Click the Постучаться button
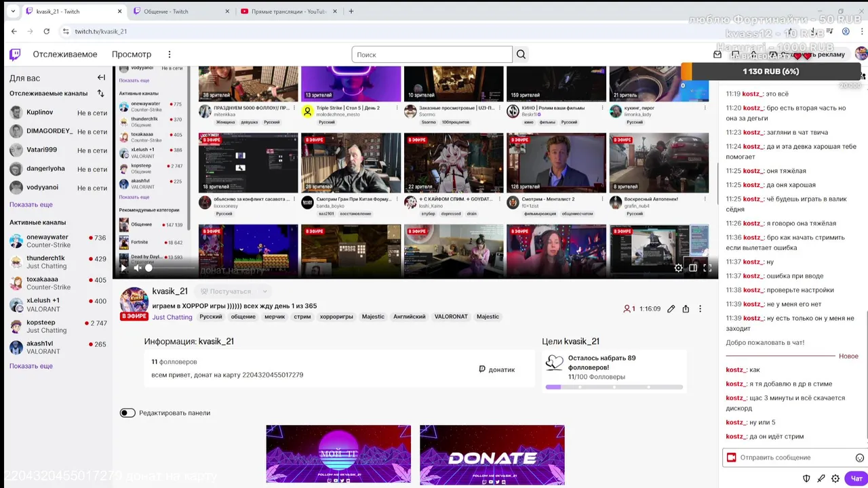 225,291
